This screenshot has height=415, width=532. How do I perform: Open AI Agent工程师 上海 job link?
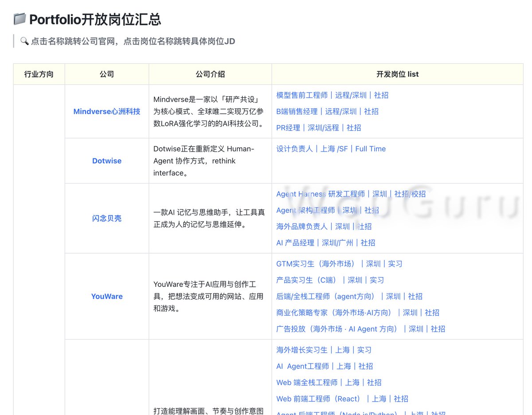coord(325,366)
